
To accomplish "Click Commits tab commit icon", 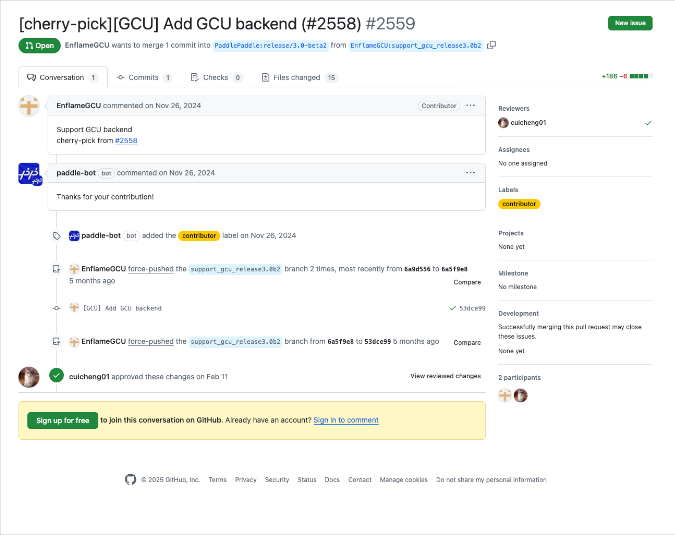I will 121,77.
